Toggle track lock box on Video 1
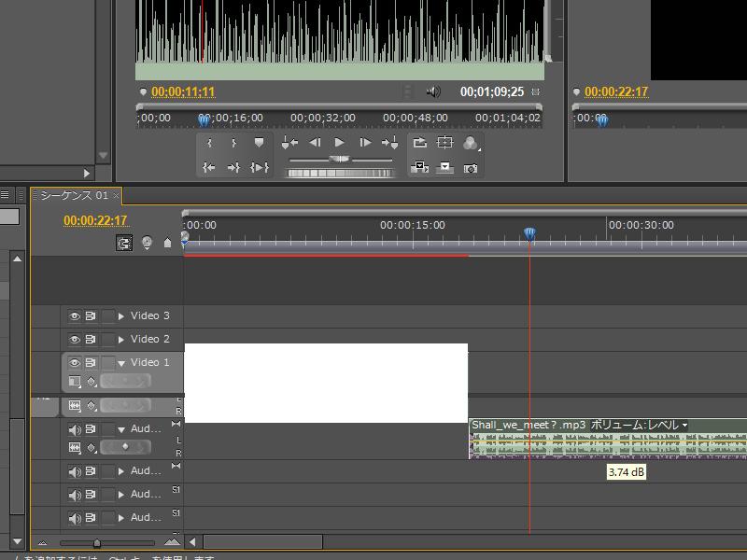Viewport: 747px width, 560px height. [x=108, y=362]
